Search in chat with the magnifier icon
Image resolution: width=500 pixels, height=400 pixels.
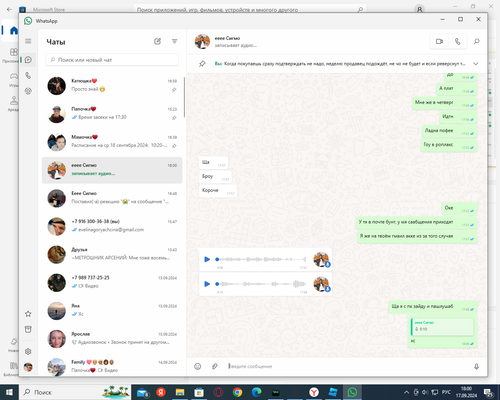click(477, 41)
